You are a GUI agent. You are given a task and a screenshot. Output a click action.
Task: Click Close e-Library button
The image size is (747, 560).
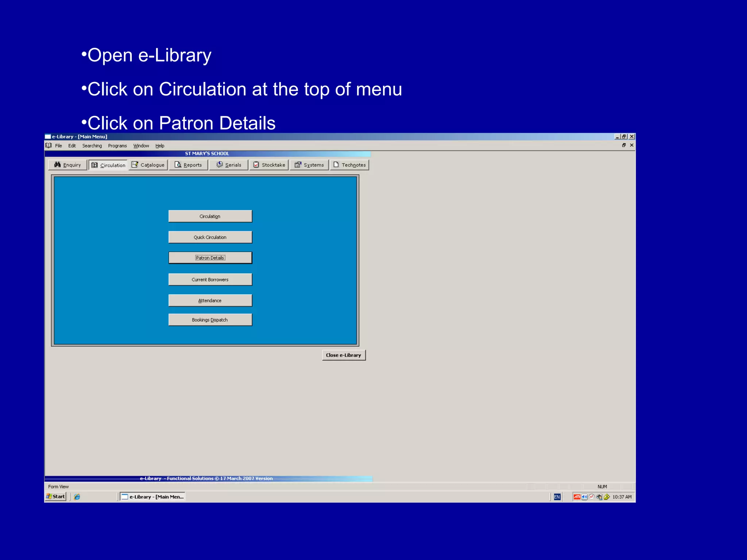[x=344, y=355]
